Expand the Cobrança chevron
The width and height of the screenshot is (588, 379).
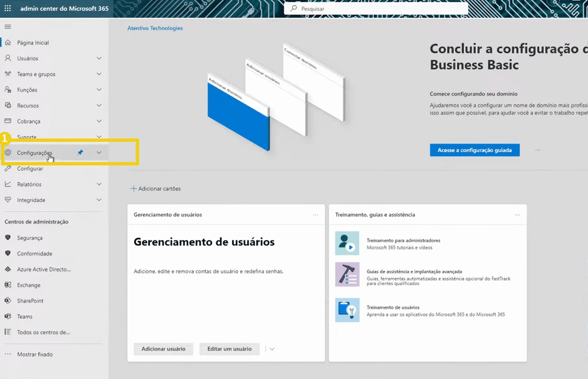coord(99,121)
